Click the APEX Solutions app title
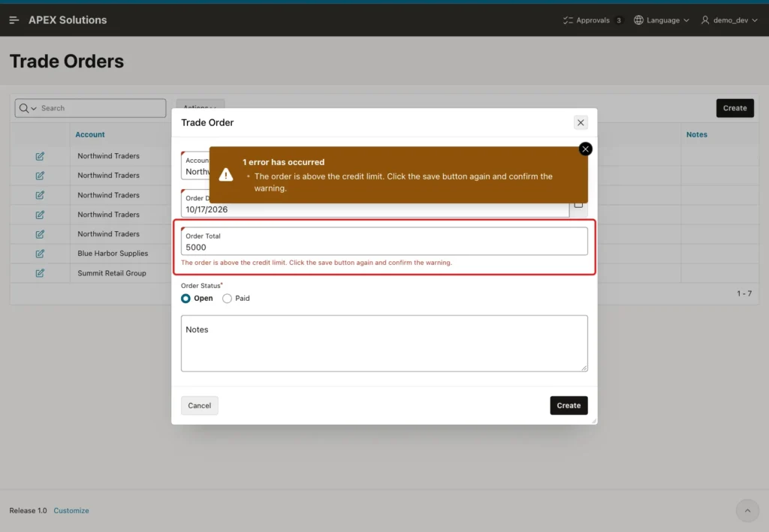This screenshot has width=769, height=532. 68,20
